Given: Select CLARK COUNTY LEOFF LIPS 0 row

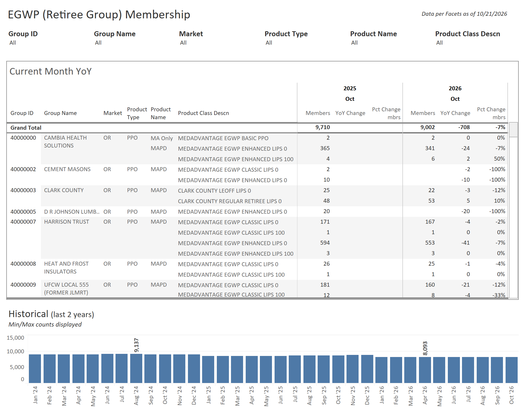Looking at the screenshot, I should pos(214,191).
